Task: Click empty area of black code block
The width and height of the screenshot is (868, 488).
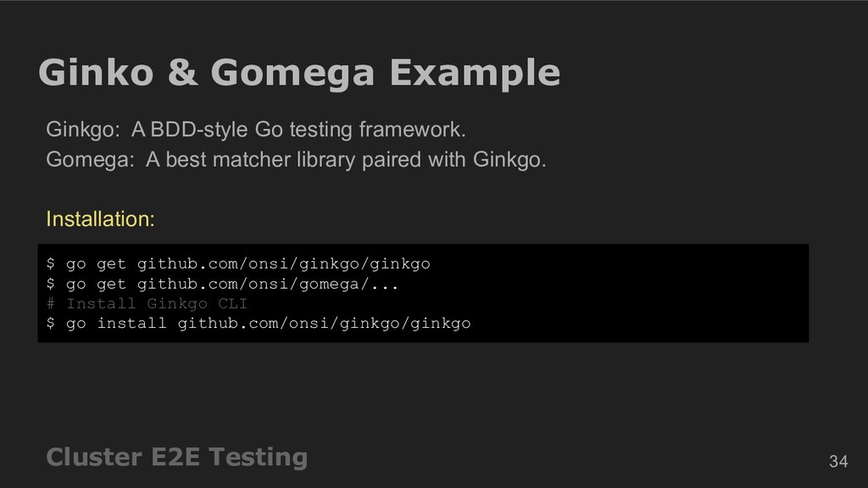Action: click(637, 293)
